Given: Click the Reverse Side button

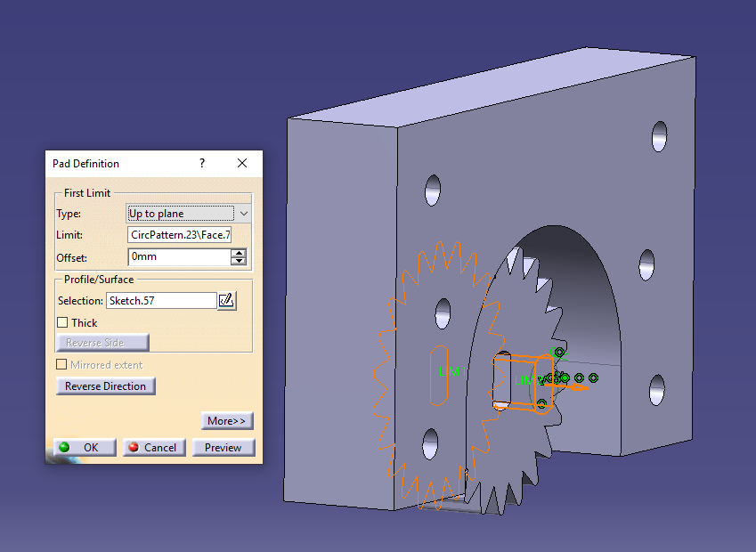Looking at the screenshot, I should (102, 342).
